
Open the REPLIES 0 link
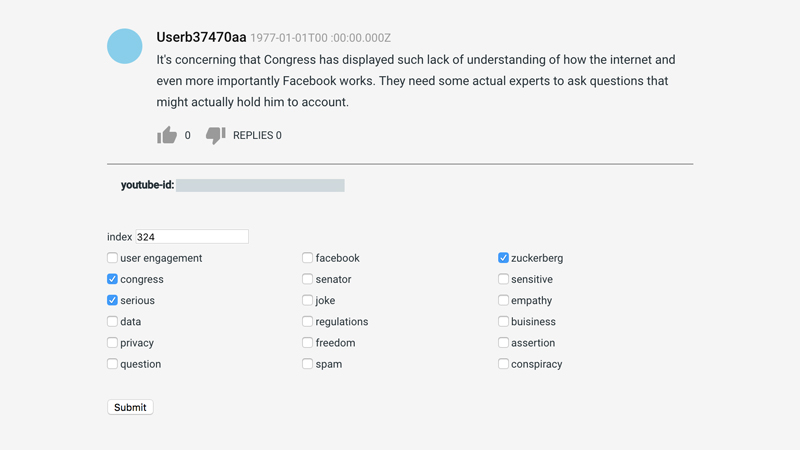pos(257,135)
